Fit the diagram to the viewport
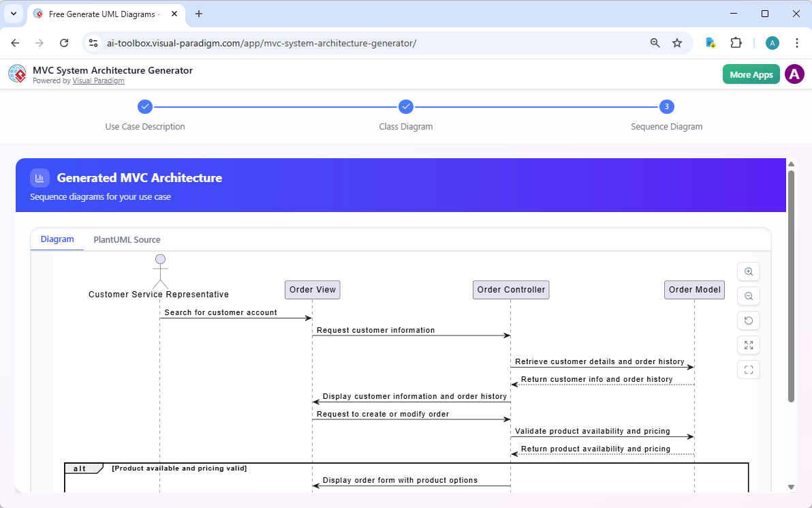 pyautogui.click(x=748, y=370)
